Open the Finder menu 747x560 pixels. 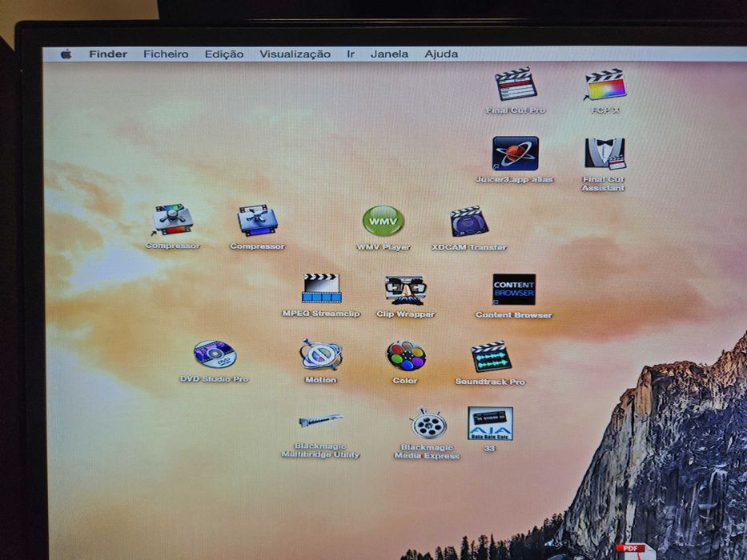coord(108,54)
